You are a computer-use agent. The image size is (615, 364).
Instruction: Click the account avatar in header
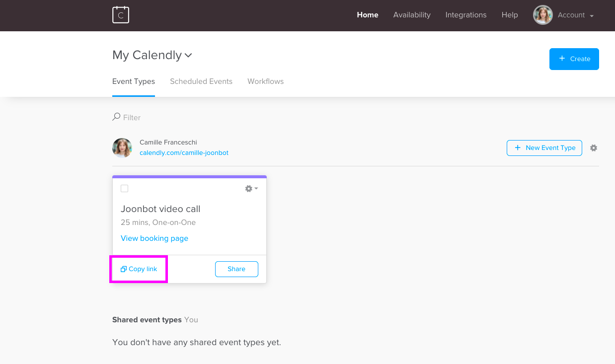pyautogui.click(x=543, y=15)
